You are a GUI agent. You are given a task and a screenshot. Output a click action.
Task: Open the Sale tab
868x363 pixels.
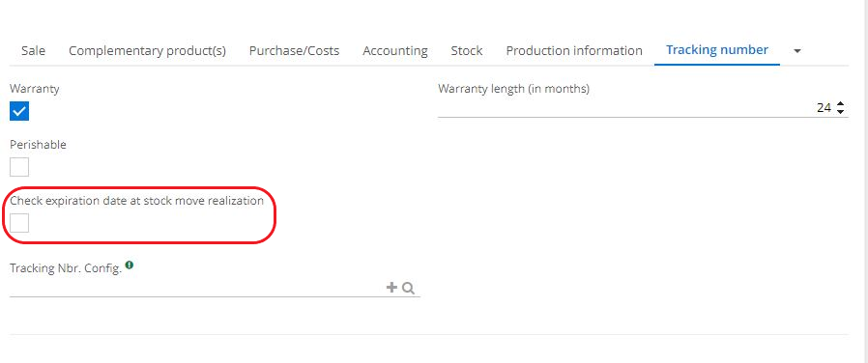(x=33, y=51)
